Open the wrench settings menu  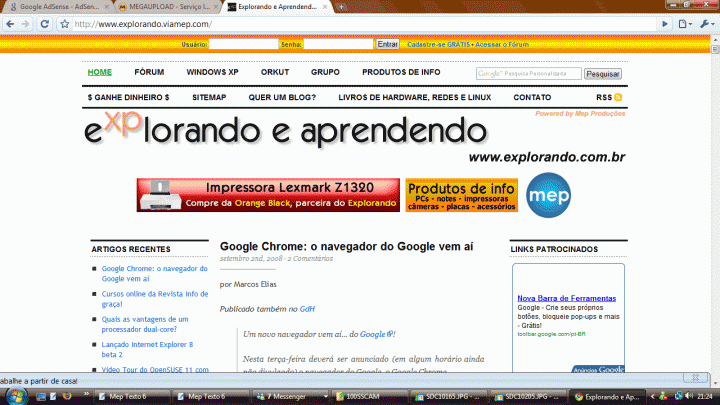[707, 24]
